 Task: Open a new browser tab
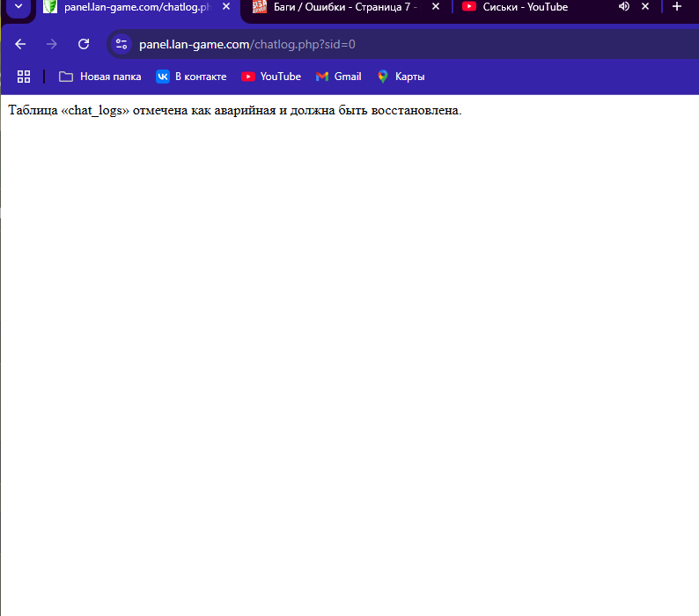point(677,7)
